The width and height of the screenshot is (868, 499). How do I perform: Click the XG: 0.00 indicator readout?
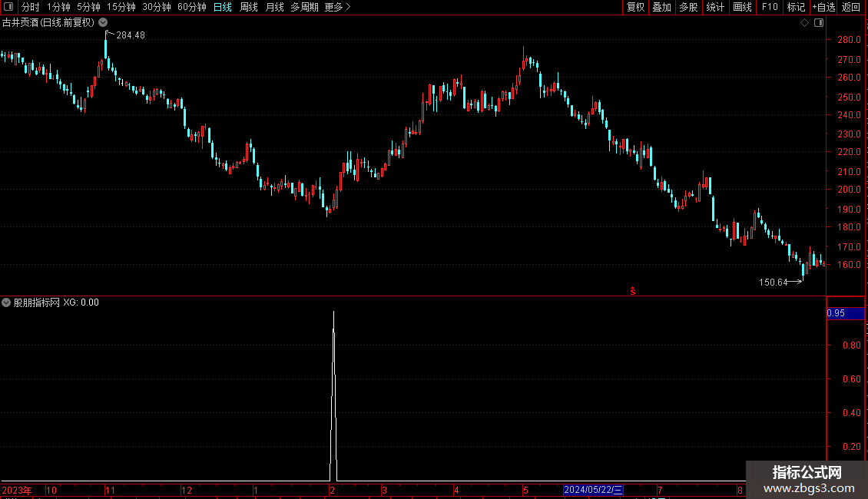pos(81,302)
